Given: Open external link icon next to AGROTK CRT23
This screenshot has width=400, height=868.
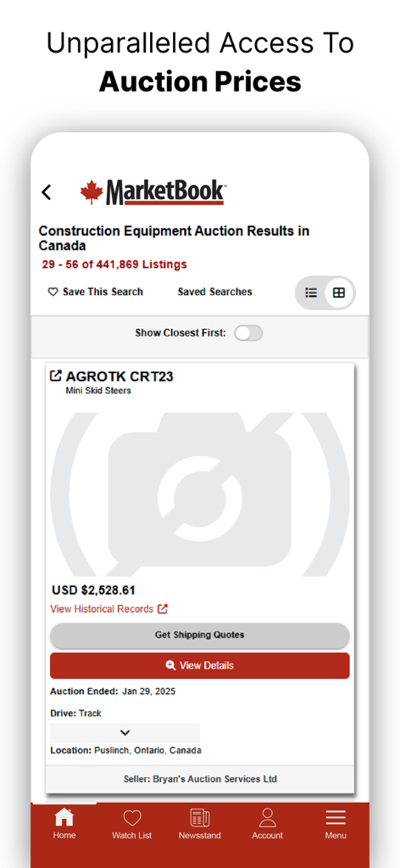Looking at the screenshot, I should click(x=56, y=376).
